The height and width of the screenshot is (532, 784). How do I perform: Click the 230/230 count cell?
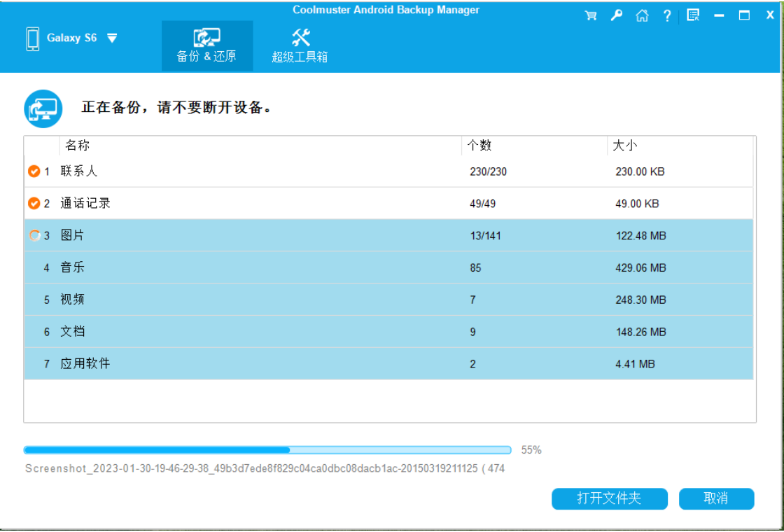489,172
